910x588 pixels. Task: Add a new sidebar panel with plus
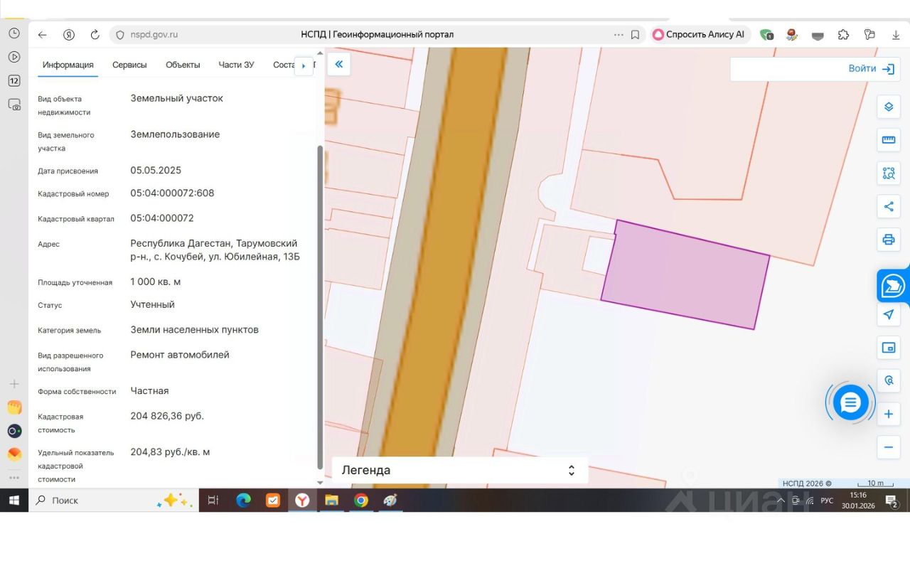tap(14, 384)
